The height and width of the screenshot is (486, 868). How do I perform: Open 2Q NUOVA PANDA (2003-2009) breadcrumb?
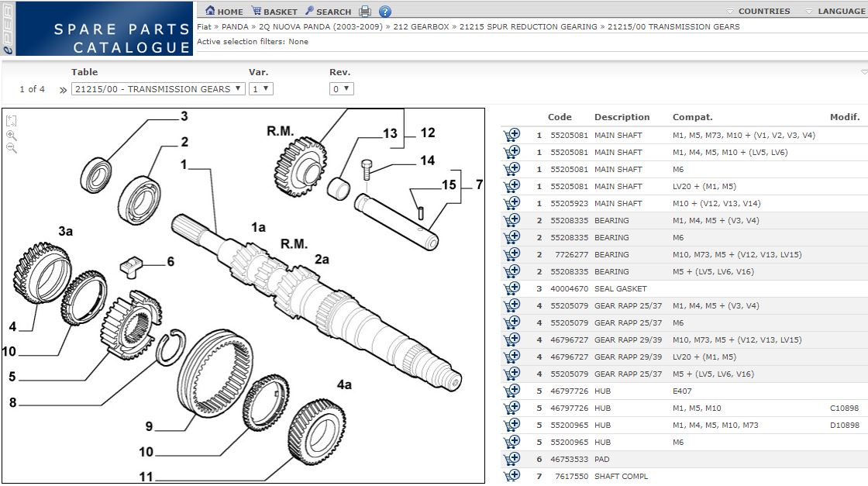(321, 26)
